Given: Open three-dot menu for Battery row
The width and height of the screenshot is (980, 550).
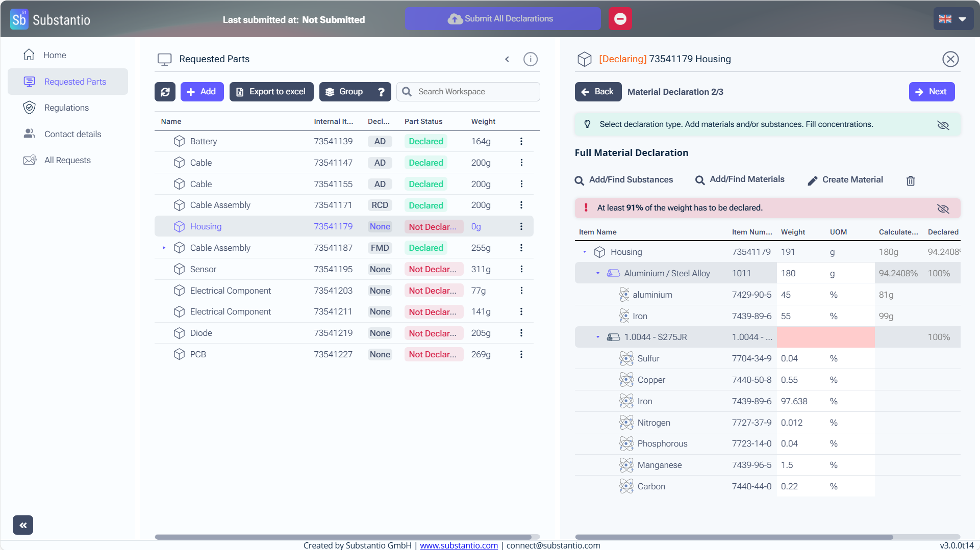Looking at the screenshot, I should (x=521, y=141).
